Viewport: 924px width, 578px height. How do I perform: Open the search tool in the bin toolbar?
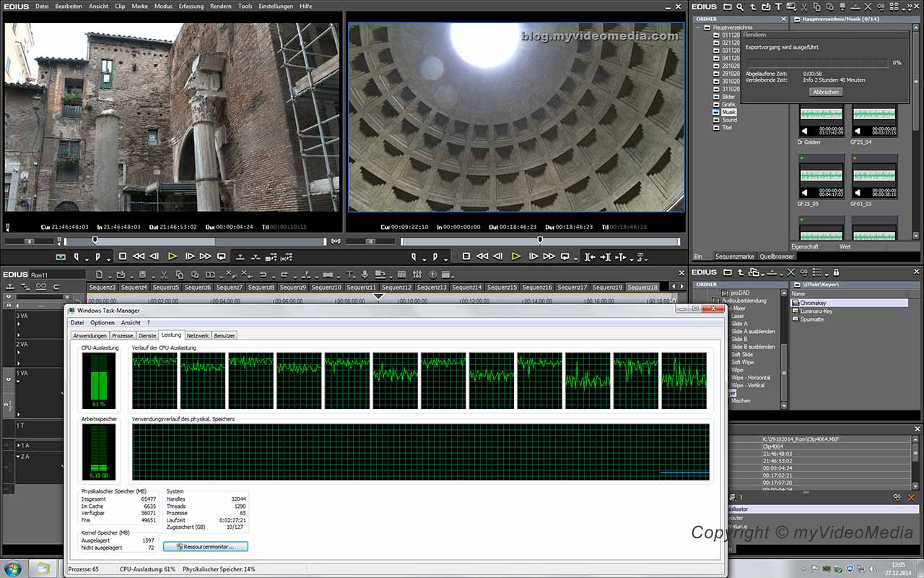coord(739,7)
